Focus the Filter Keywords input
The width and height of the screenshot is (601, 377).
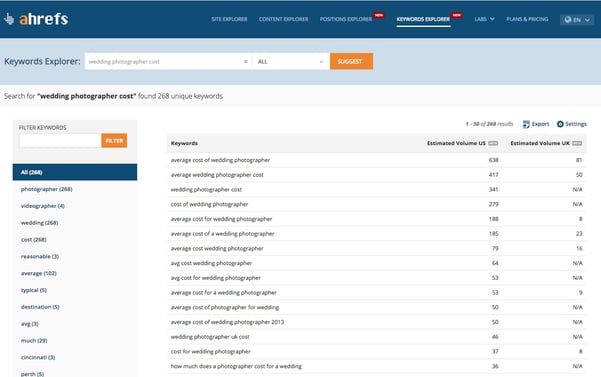(60, 141)
